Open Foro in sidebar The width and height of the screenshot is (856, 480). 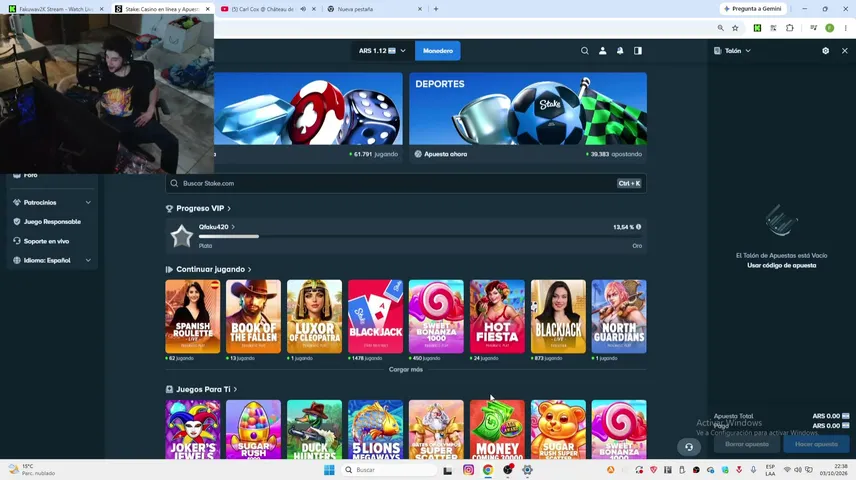click(31, 175)
